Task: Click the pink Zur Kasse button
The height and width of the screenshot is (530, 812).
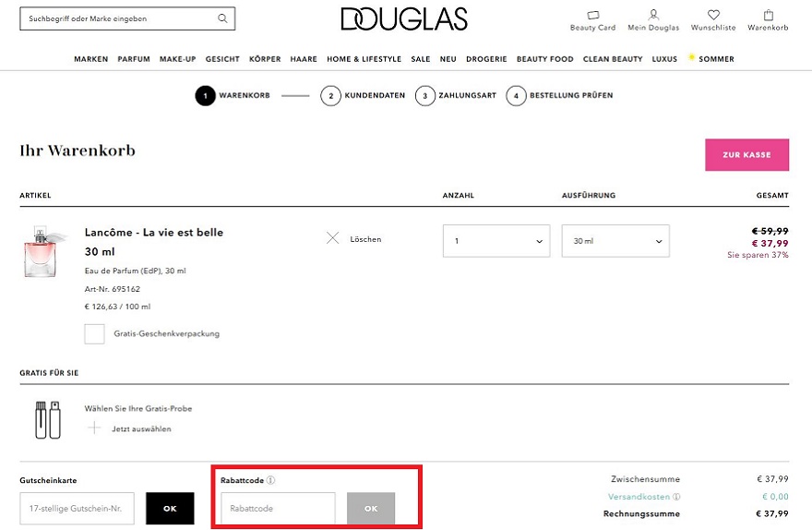Action: tap(746, 154)
